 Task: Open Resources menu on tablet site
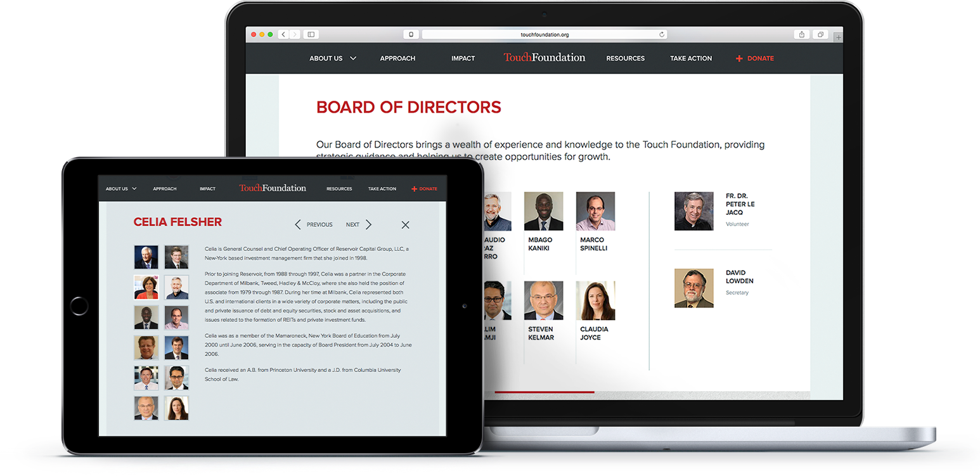click(339, 189)
